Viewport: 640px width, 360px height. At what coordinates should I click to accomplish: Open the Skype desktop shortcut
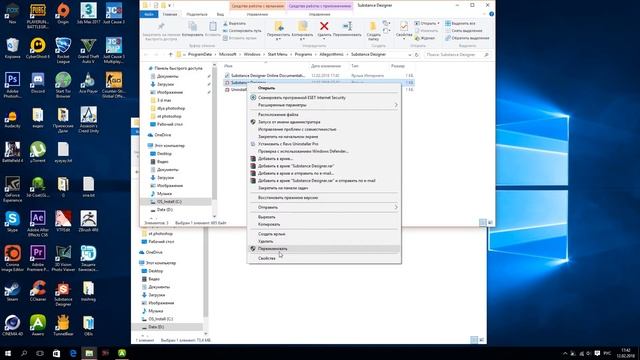click(12, 222)
